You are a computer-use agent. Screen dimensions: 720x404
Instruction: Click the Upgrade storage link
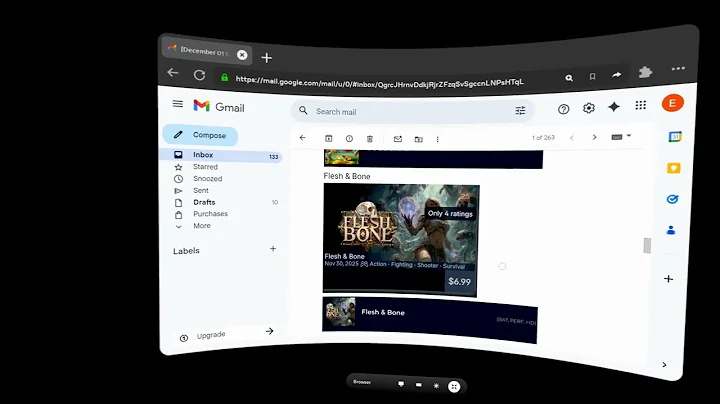211,335
